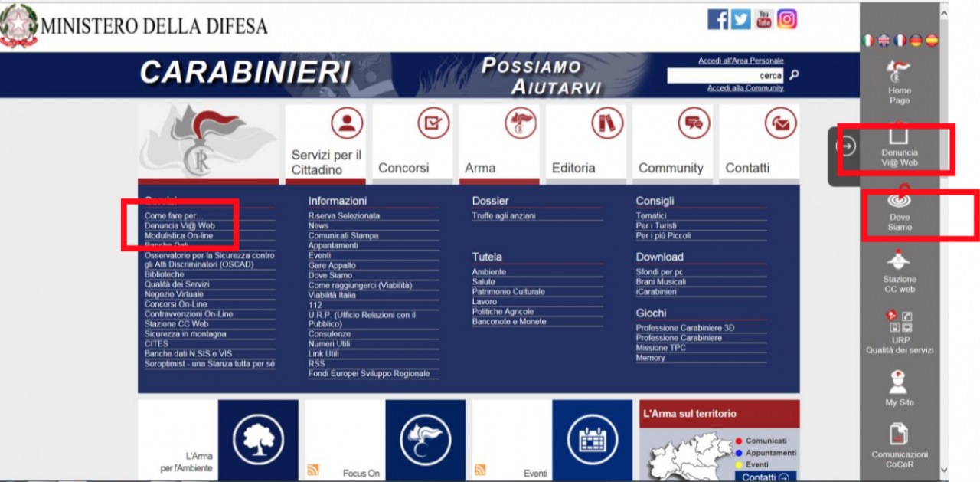Open Sicurezza in montagna link
The image size is (980, 482).
pyautogui.click(x=185, y=334)
